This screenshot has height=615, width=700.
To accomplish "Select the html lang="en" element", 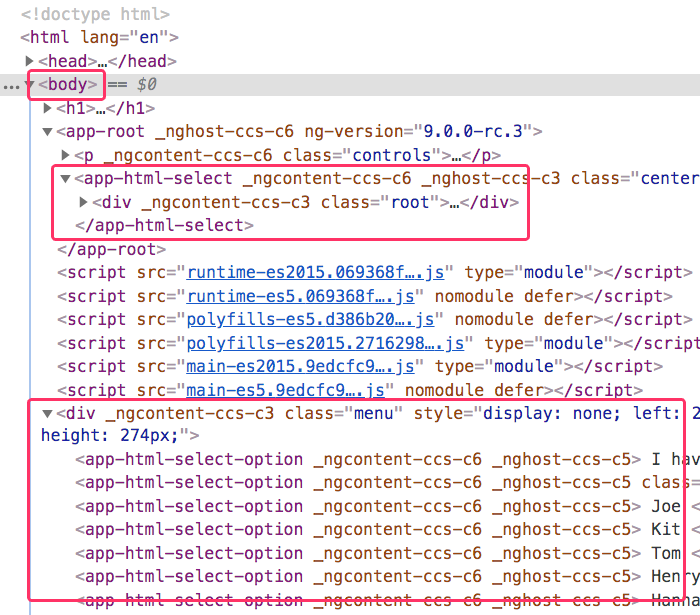I will [x=99, y=38].
